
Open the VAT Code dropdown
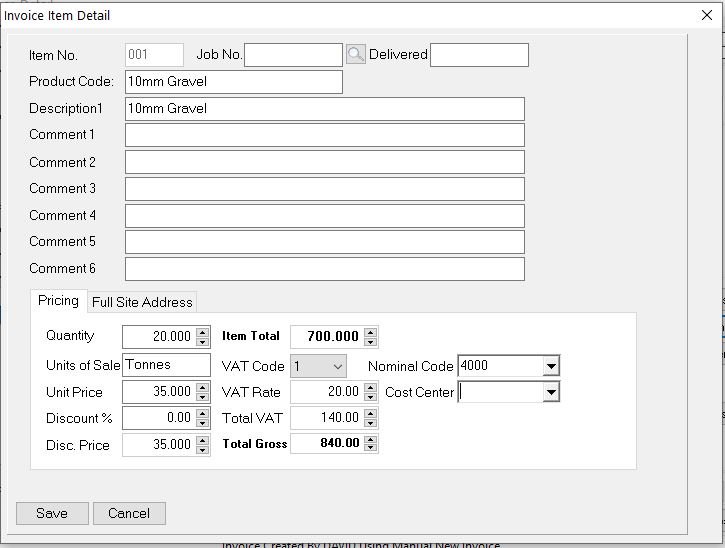click(318, 366)
